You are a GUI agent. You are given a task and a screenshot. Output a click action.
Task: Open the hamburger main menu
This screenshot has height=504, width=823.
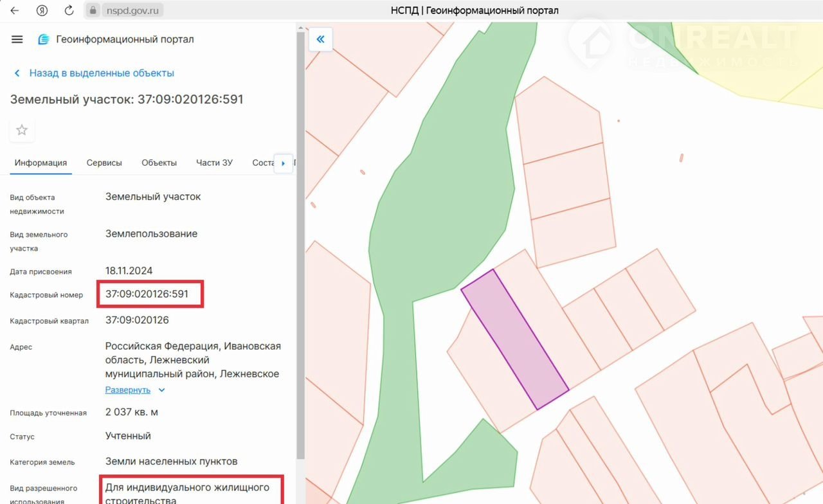point(17,39)
